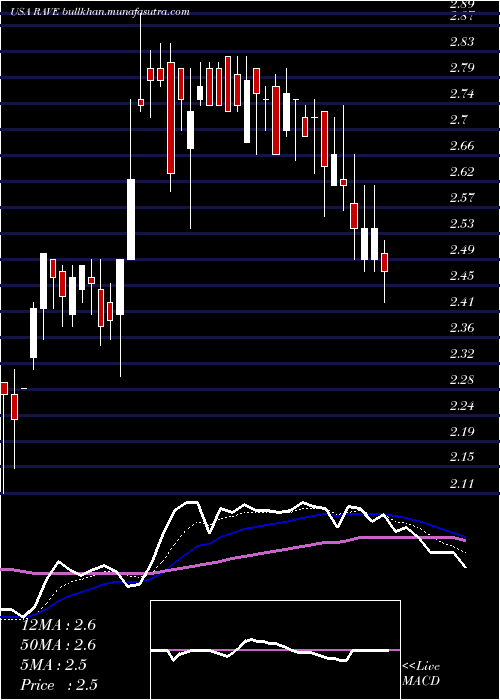500x700 pixels.
Task: Click the long red candle spanning 2.62 to 2.79
Action: 171,118
